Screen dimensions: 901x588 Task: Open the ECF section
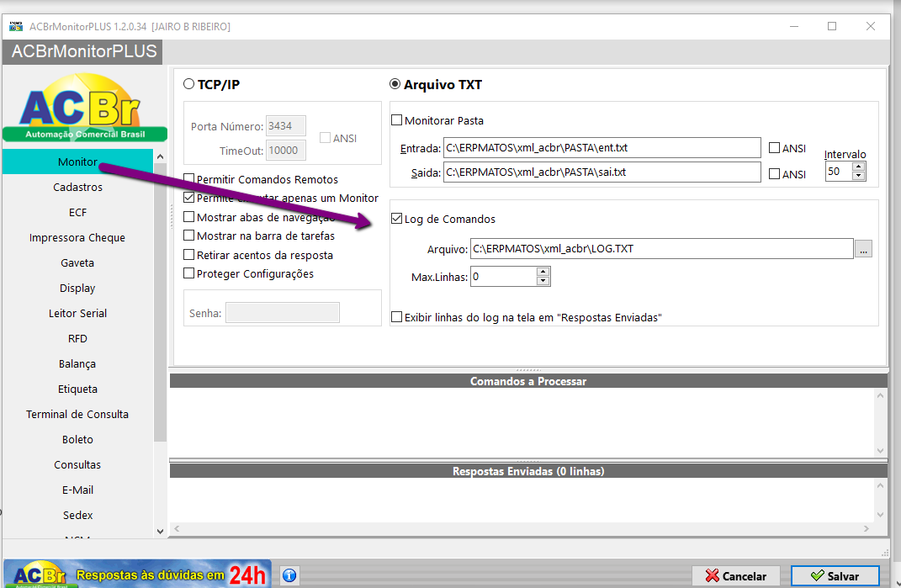[77, 212]
